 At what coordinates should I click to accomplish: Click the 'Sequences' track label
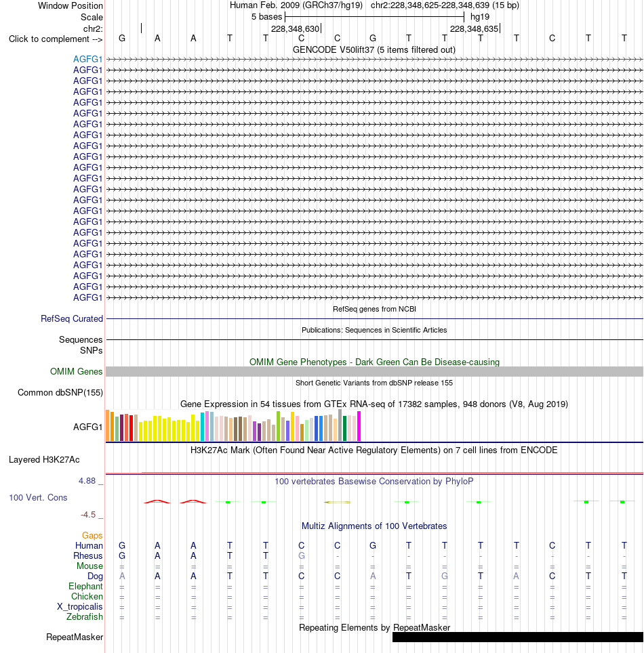click(81, 340)
